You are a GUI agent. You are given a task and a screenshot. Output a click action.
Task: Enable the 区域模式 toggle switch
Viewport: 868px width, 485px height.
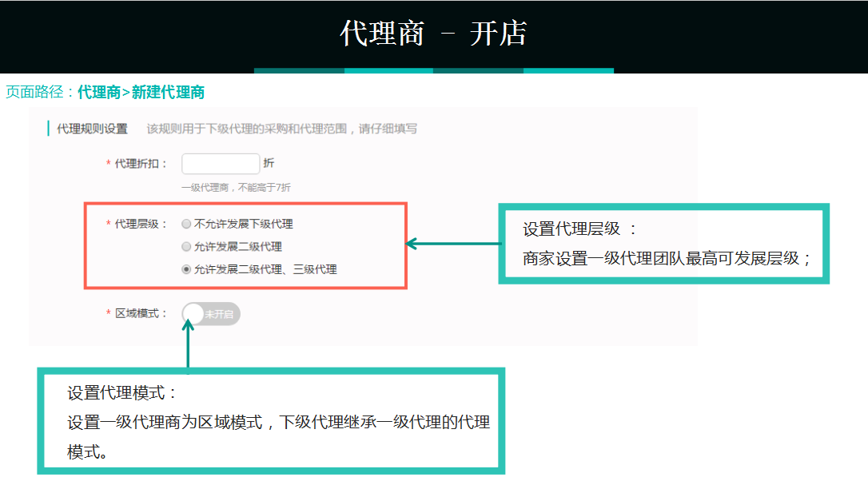coord(210,314)
